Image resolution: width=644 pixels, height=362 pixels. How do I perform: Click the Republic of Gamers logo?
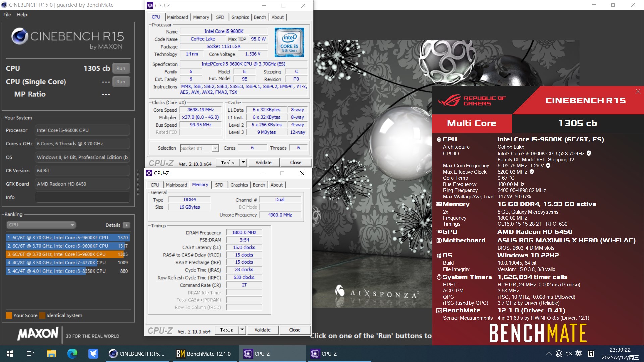click(x=472, y=100)
